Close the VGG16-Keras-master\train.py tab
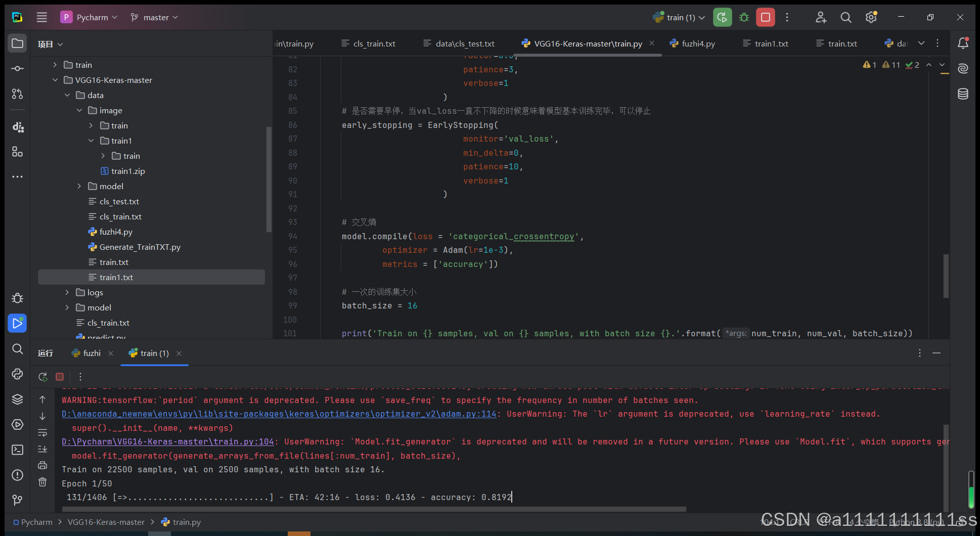This screenshot has height=536, width=980. pyautogui.click(x=652, y=43)
